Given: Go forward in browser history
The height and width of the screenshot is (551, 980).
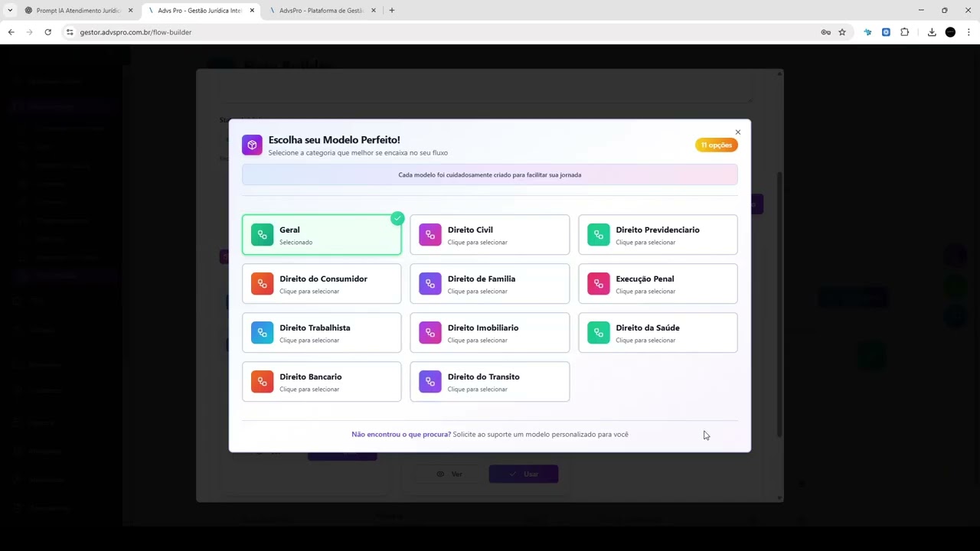Looking at the screenshot, I should pos(29,32).
